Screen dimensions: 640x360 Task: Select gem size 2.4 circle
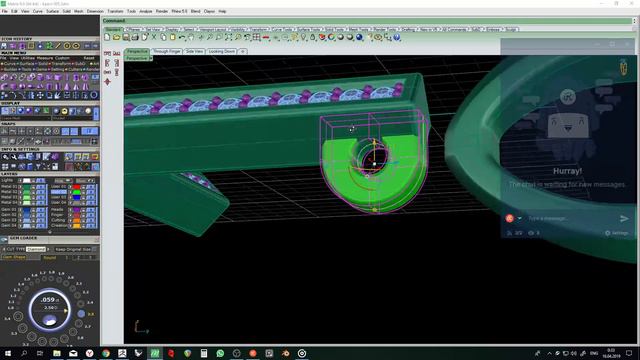click(80, 303)
